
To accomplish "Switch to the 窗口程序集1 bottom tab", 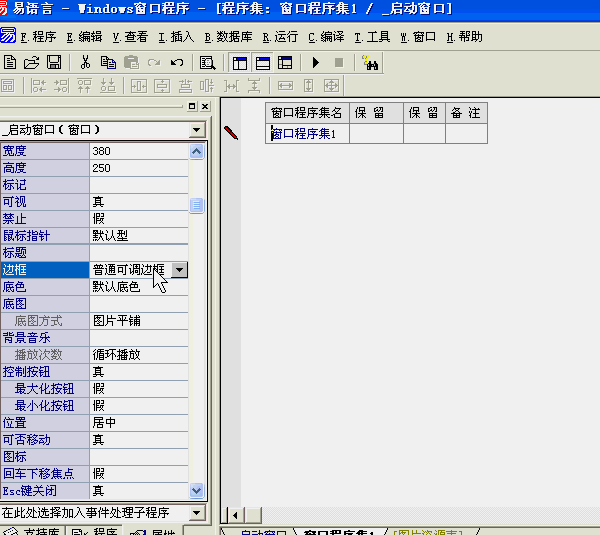I will 338,532.
